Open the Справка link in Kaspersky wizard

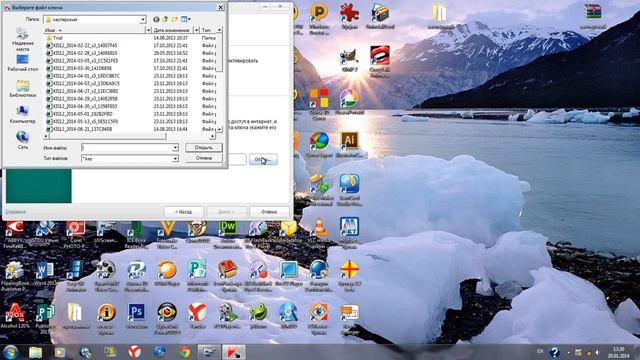16,212
